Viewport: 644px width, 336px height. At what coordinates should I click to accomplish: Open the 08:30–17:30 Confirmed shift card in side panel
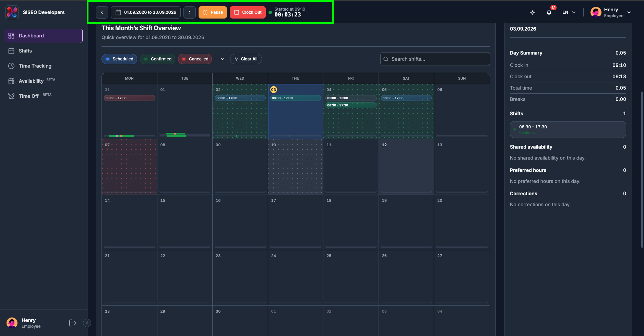568,129
